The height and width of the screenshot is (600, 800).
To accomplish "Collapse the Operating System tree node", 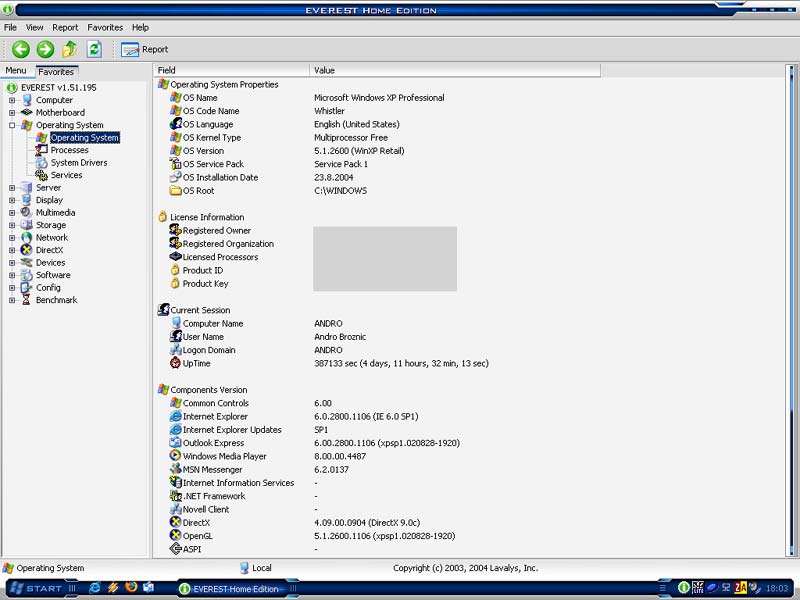I will coord(12,125).
